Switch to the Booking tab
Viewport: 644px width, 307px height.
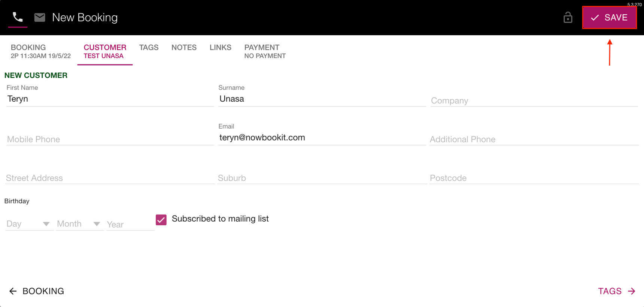click(40, 51)
